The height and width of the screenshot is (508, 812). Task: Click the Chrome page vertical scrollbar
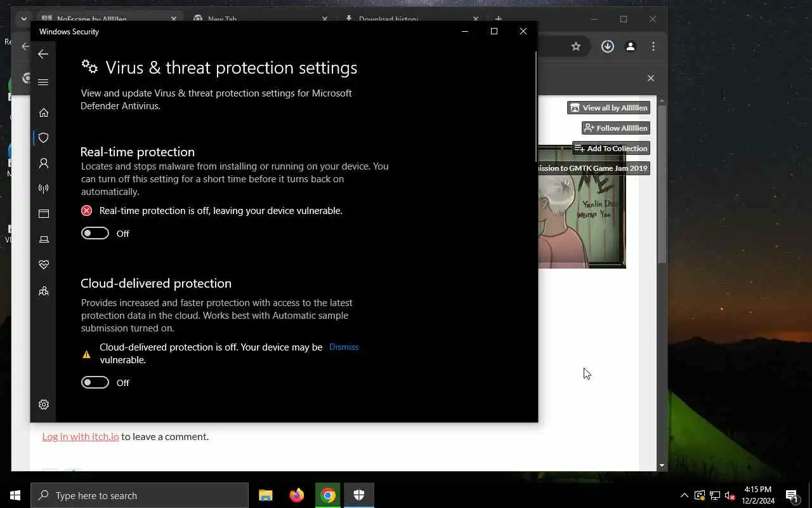pos(662,184)
